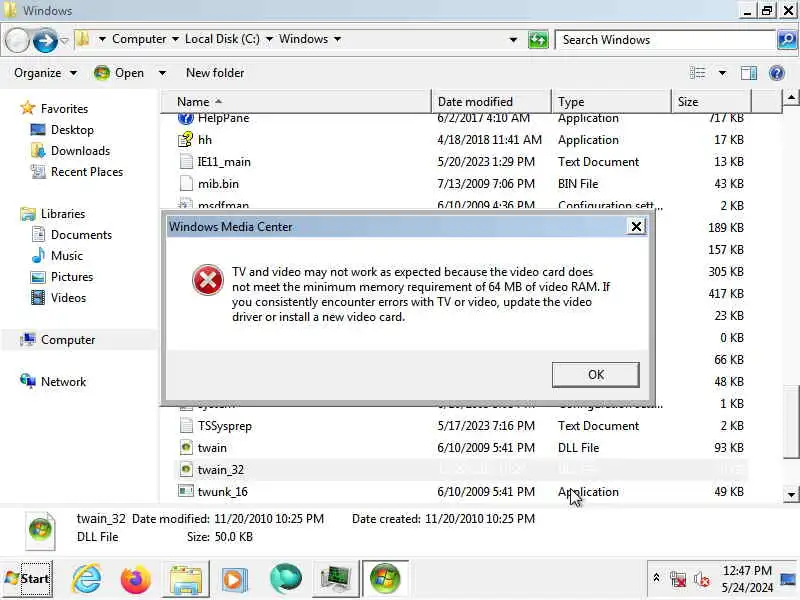Image resolution: width=800 pixels, height=600 pixels.
Task: Toggle the preview pane button
Action: [x=748, y=73]
